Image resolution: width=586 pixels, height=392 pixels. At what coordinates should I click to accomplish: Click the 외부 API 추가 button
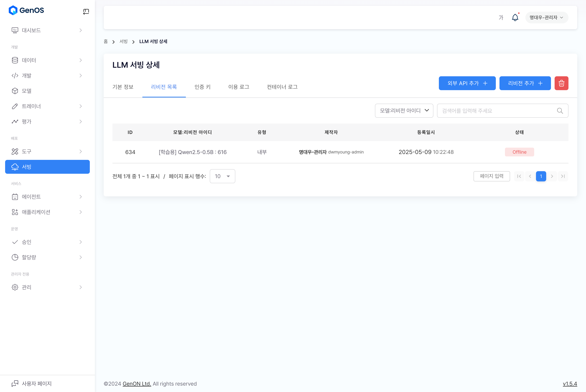[x=467, y=83]
